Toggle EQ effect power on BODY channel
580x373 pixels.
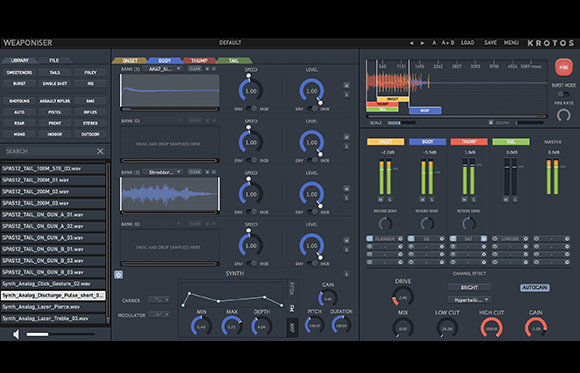point(411,239)
